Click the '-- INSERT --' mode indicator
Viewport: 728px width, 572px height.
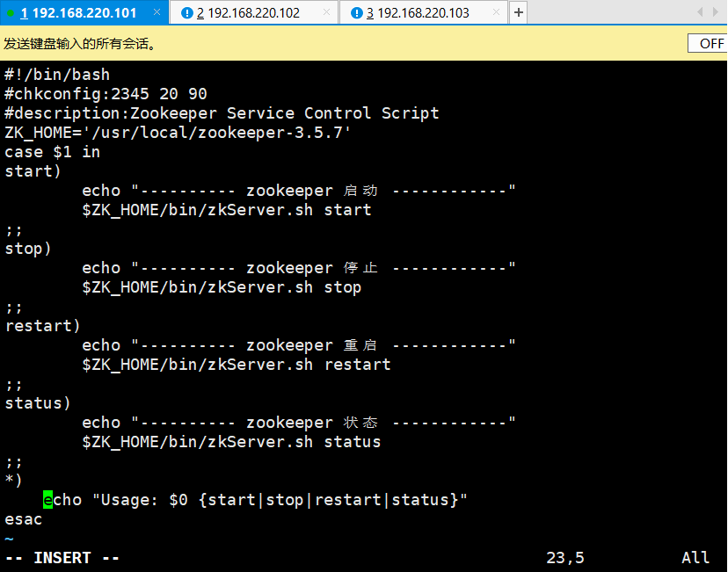tap(62, 558)
